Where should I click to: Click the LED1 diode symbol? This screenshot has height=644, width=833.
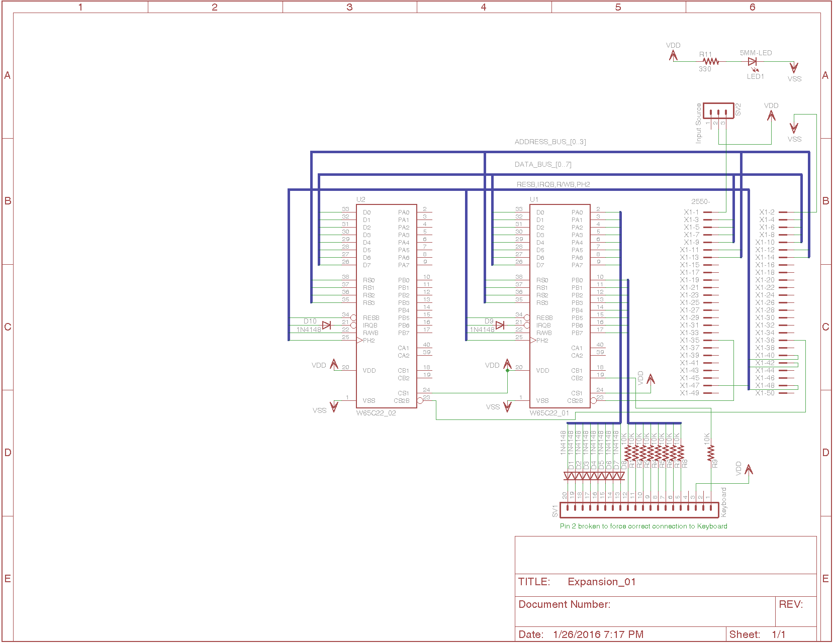coord(752,62)
